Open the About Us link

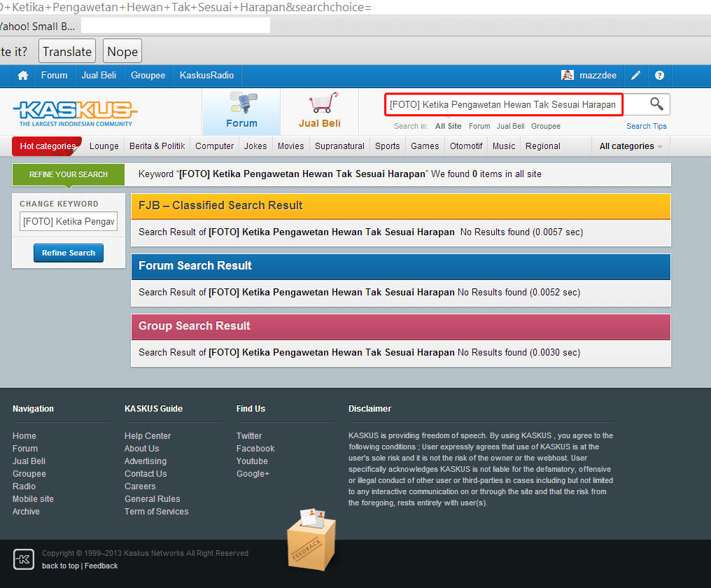coord(141,448)
